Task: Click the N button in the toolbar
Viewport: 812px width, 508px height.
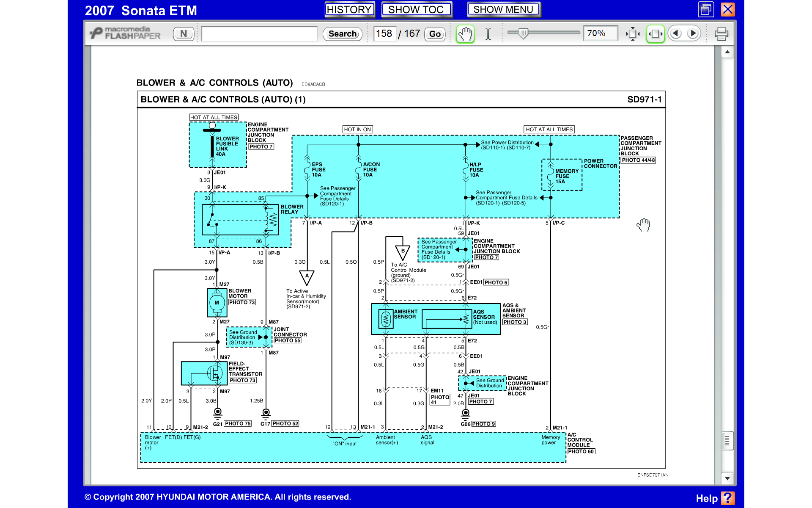Action: [184, 34]
